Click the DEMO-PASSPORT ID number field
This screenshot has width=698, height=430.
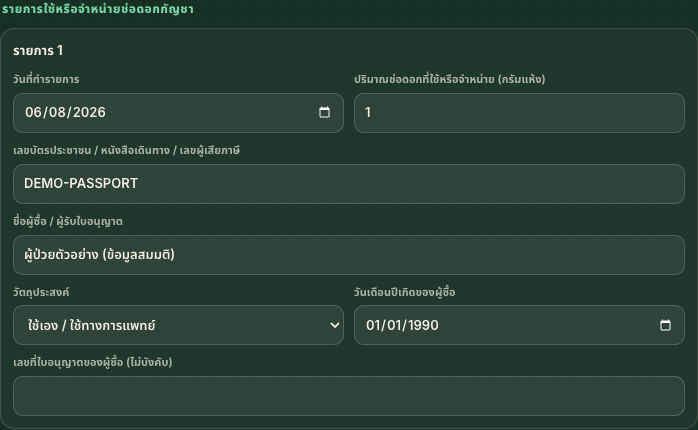pos(349,184)
